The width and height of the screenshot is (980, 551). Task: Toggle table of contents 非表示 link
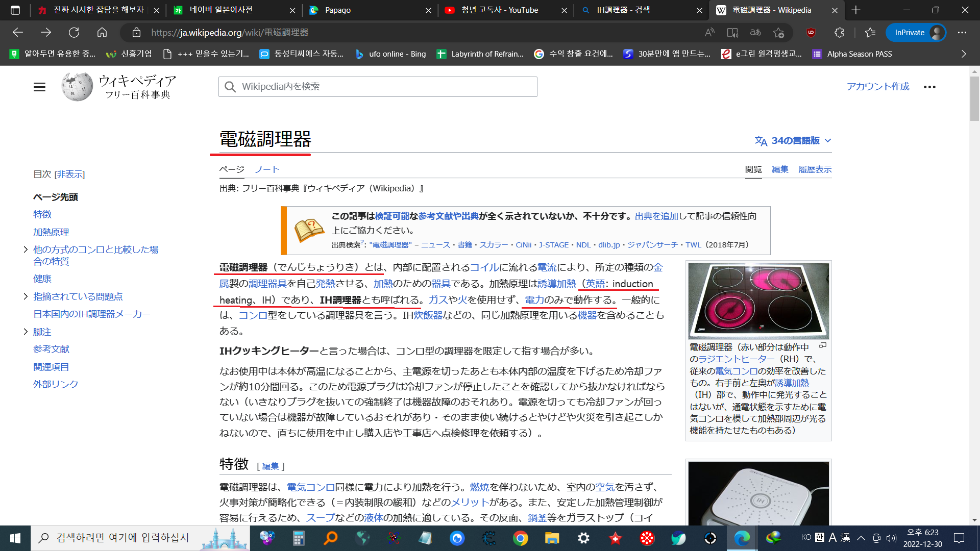pyautogui.click(x=70, y=174)
